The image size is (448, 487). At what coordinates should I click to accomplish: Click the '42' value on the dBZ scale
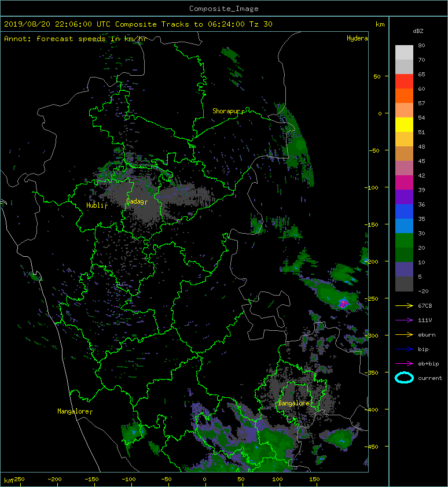pos(421,175)
